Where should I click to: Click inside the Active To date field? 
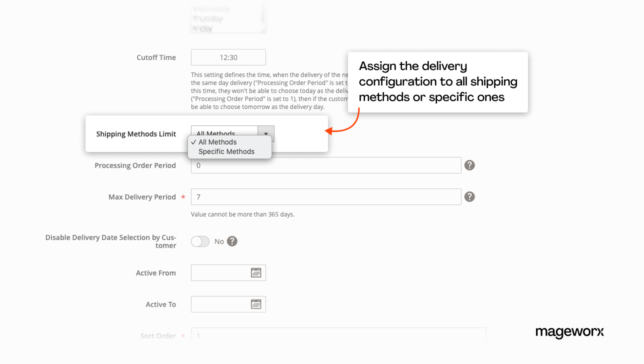(220, 304)
